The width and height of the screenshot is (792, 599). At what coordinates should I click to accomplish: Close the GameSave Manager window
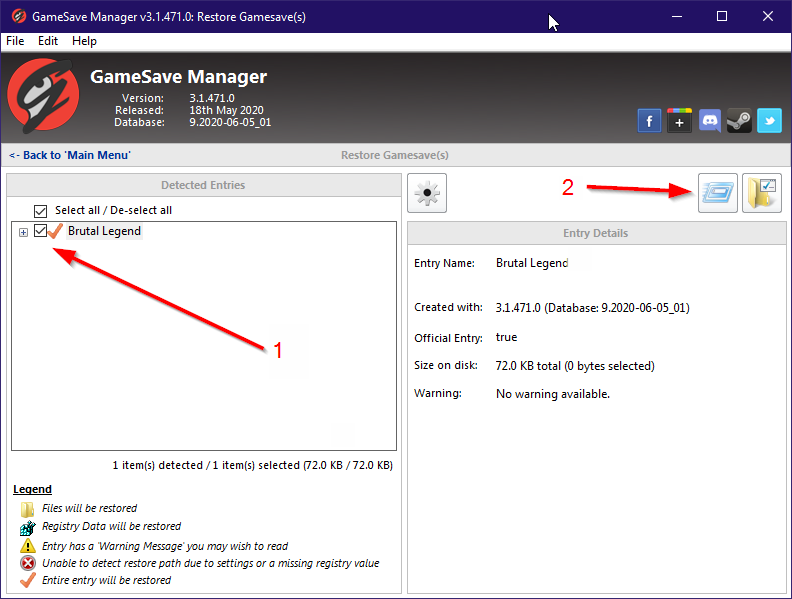[768, 16]
